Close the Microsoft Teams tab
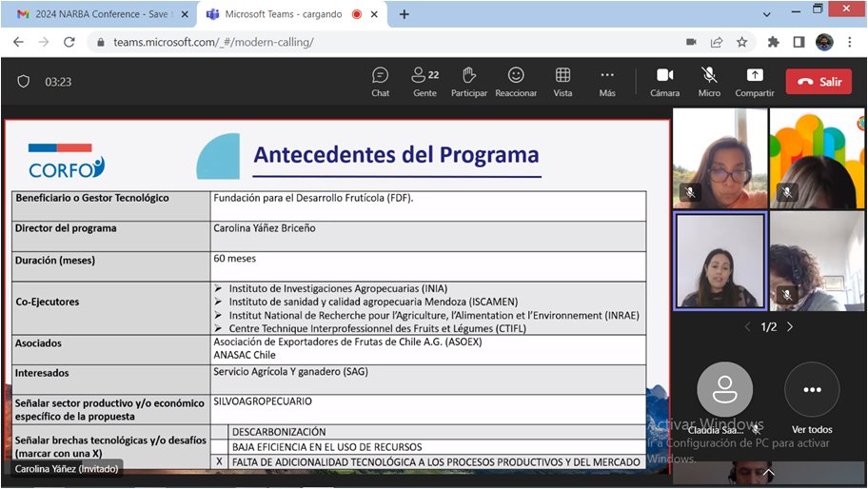The image size is (868, 489). click(x=374, y=14)
